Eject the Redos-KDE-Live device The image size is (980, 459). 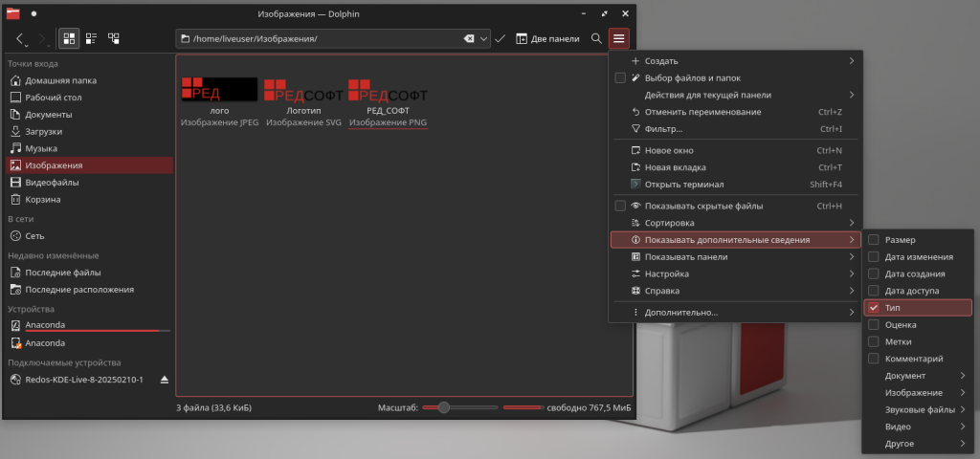click(x=165, y=380)
